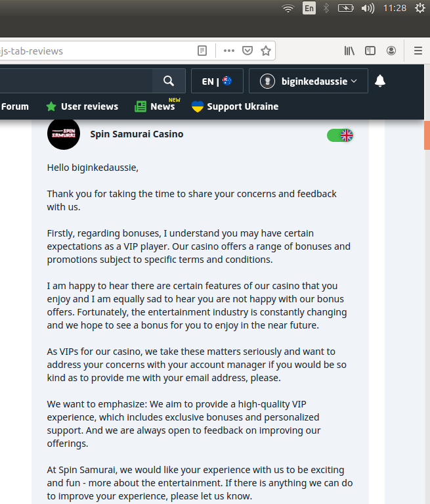Screen dimensions: 430x504
Task: Open page actions three-dot menu
Action: pos(228,51)
